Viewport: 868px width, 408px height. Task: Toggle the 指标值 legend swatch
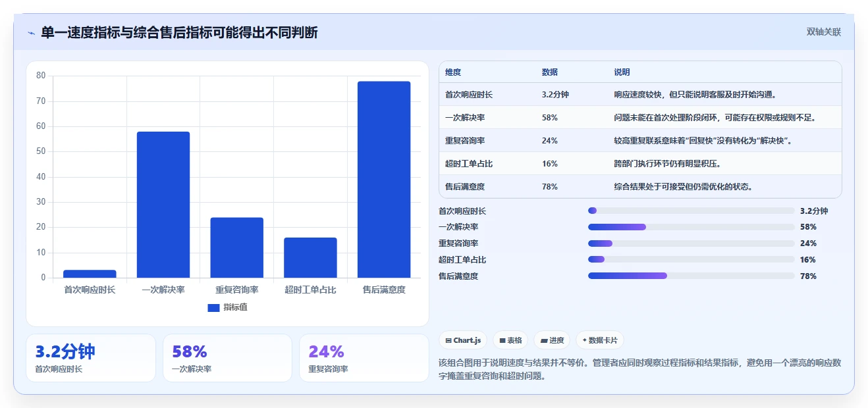click(213, 307)
